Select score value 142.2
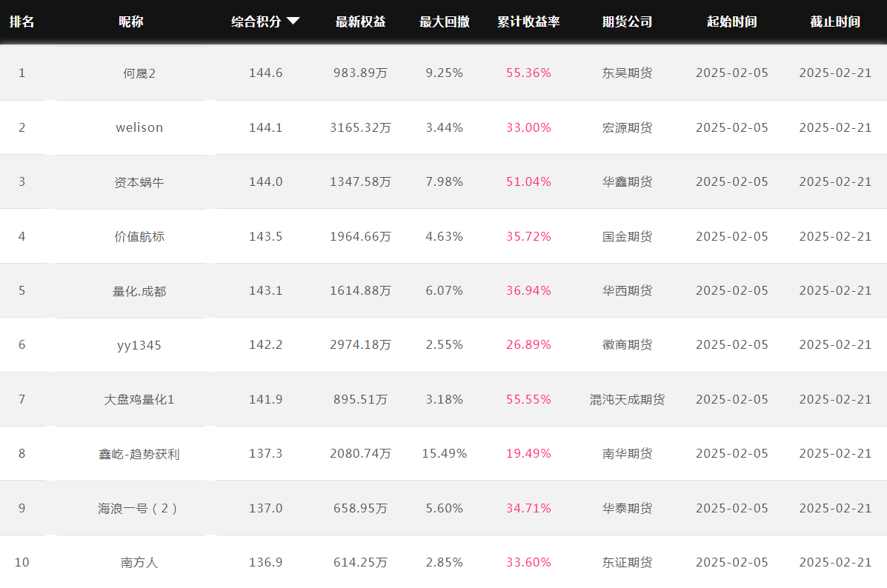The image size is (887, 588). point(266,345)
